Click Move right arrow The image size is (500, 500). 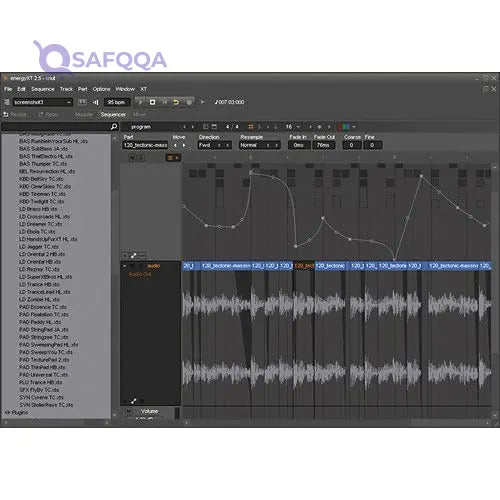pyautogui.click(x=184, y=145)
